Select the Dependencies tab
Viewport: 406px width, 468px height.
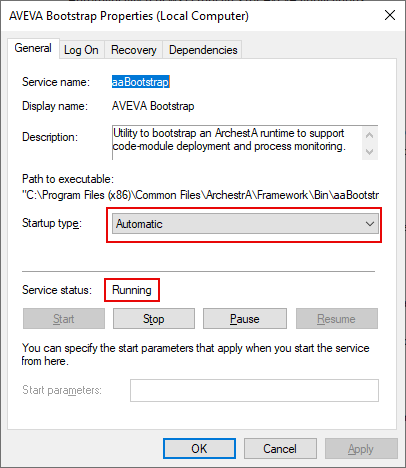tap(203, 50)
